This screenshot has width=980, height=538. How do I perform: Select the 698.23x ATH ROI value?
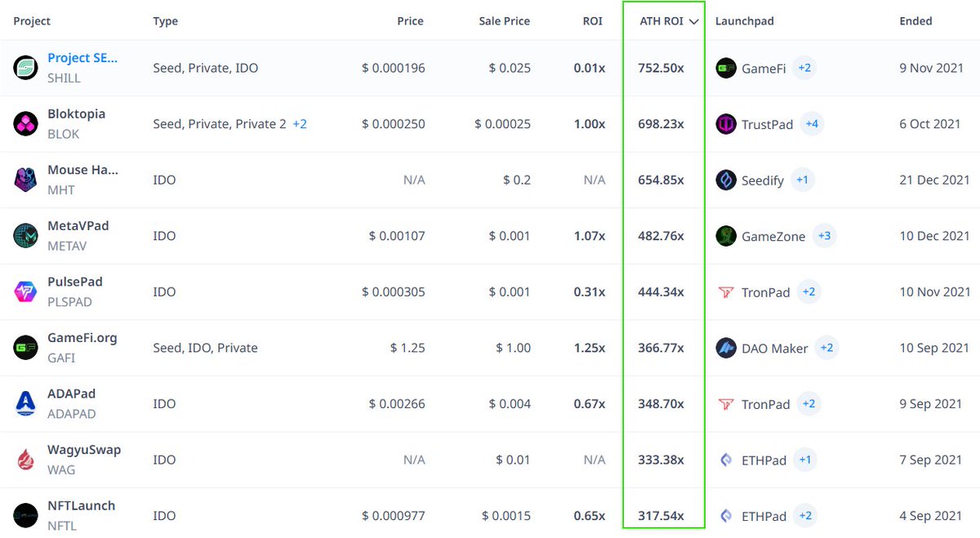tap(661, 124)
